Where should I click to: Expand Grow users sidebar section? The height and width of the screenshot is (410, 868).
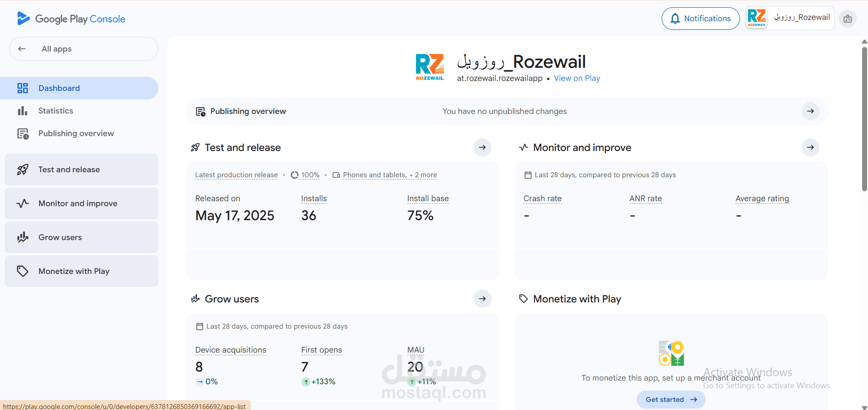81,237
